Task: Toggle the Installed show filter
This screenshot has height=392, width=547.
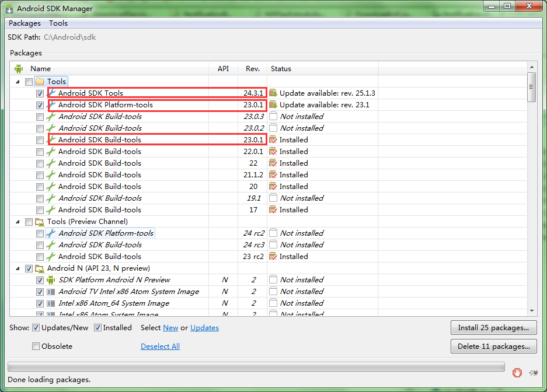Action: pyautogui.click(x=97, y=327)
